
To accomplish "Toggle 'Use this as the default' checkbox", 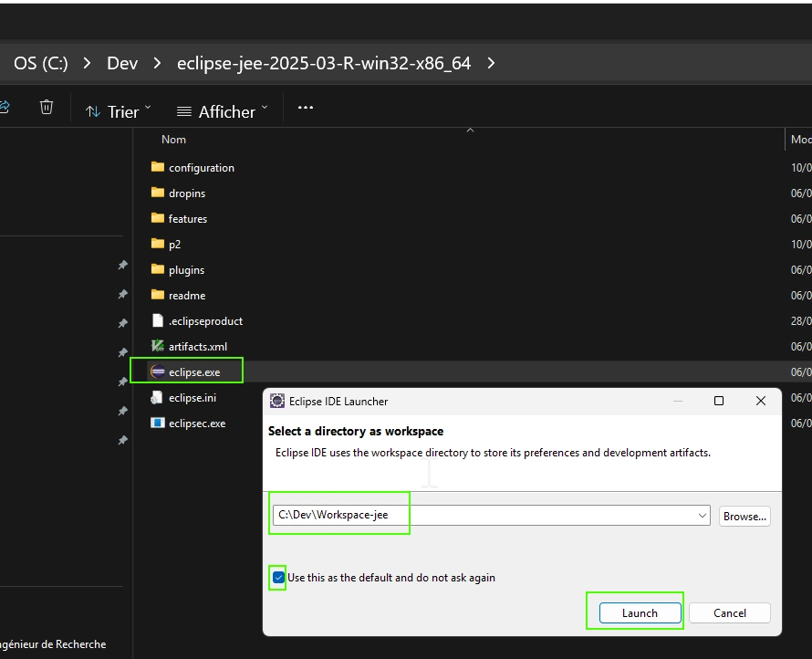I will (278, 577).
